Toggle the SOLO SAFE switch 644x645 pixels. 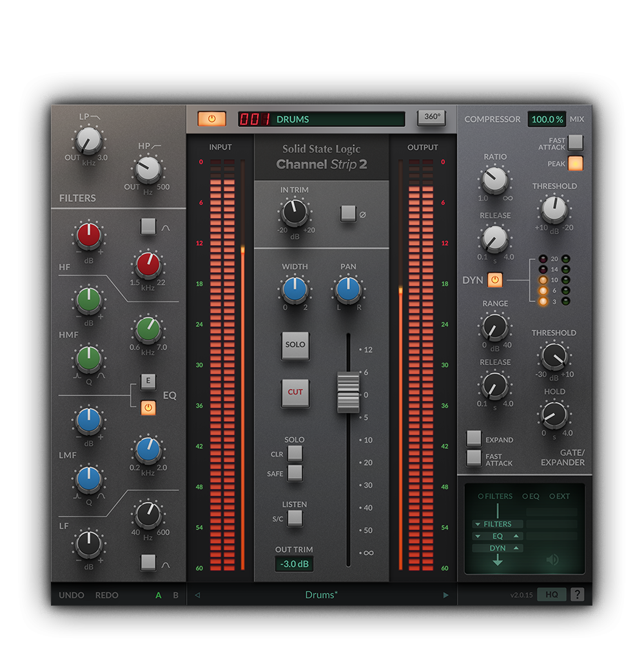coord(295,473)
